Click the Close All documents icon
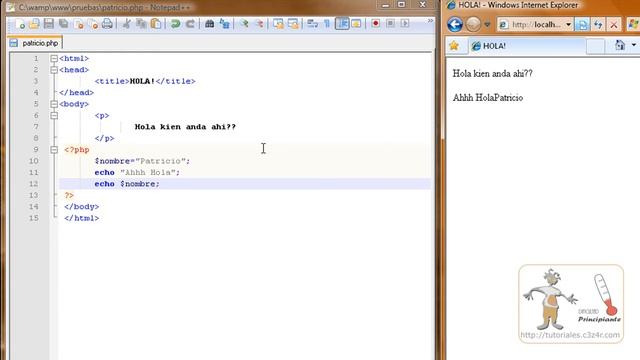Screen dimensions: 640x360 pyautogui.click(x=93, y=24)
